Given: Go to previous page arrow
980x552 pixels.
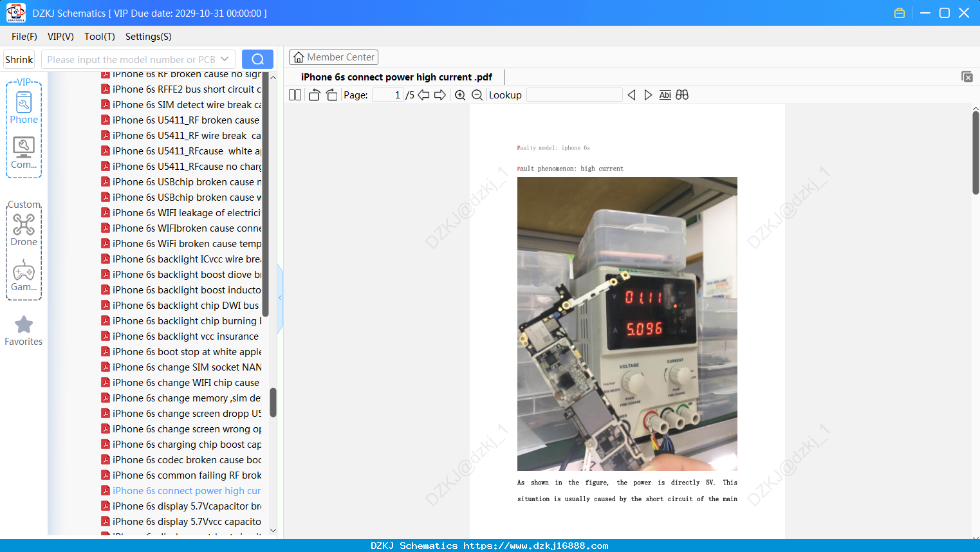Looking at the screenshot, I should pyautogui.click(x=423, y=95).
